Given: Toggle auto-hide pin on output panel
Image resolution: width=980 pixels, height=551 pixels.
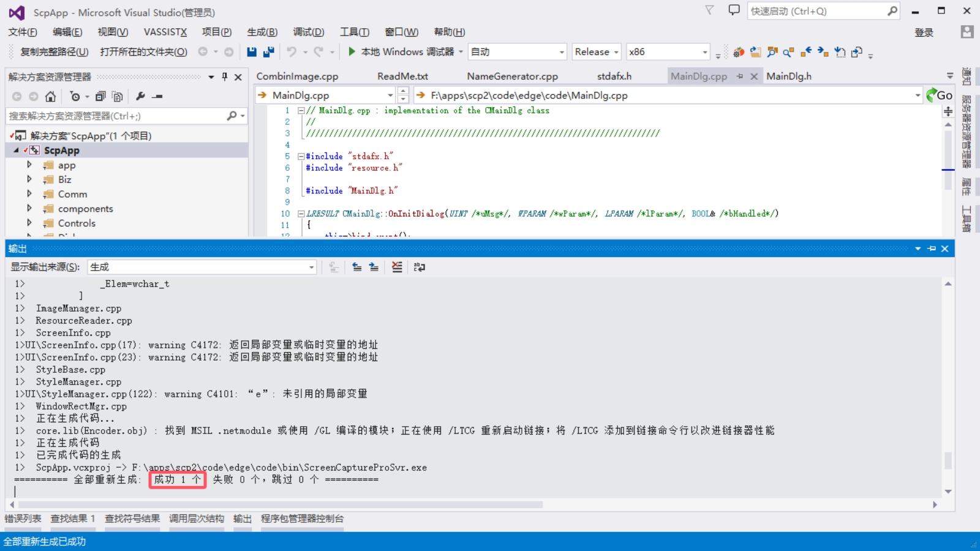Looking at the screenshot, I should point(932,249).
